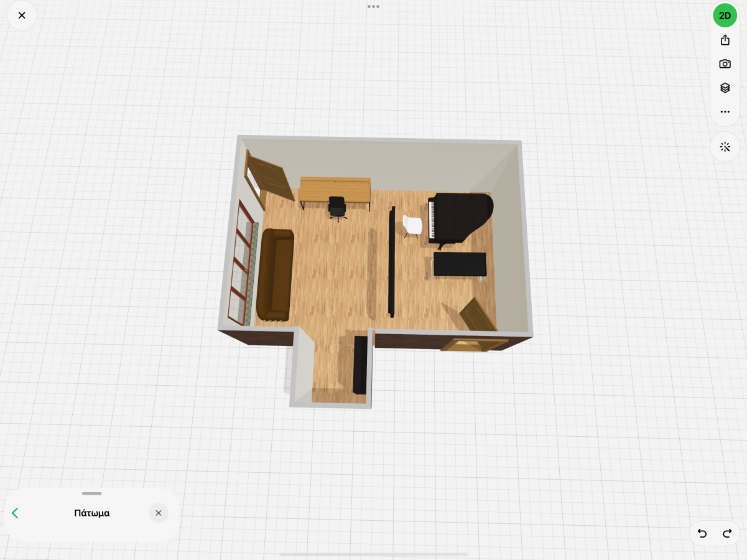
Task: Dismiss the Πάτωμα panel
Action: (x=158, y=513)
